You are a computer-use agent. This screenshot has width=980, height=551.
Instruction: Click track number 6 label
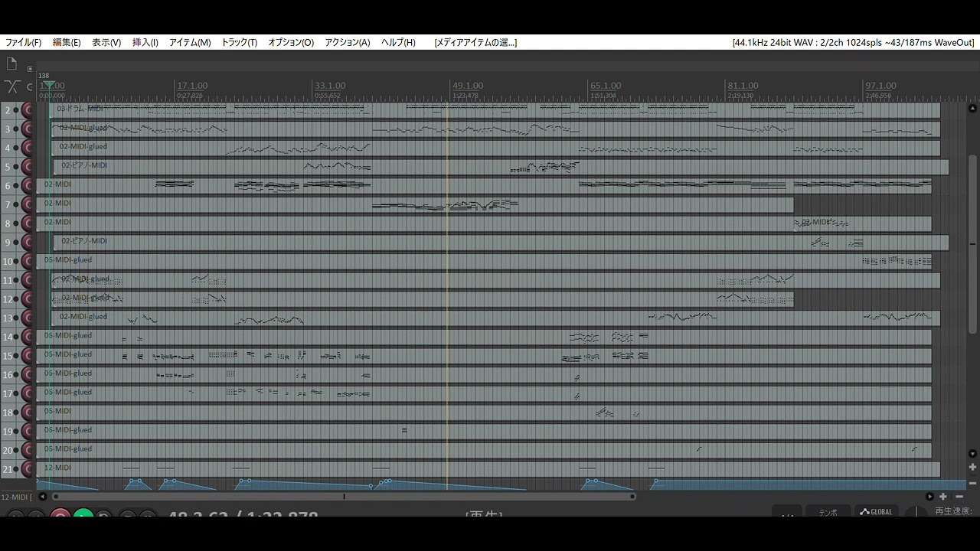coord(8,186)
